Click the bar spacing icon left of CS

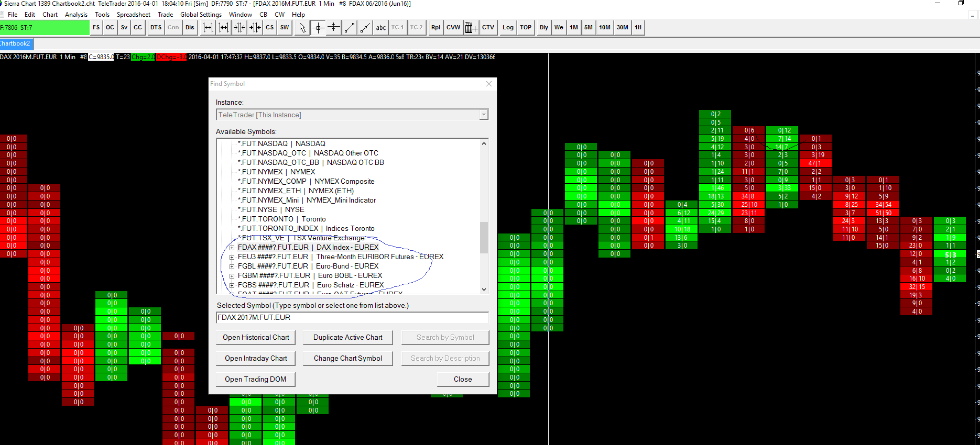pos(255,28)
